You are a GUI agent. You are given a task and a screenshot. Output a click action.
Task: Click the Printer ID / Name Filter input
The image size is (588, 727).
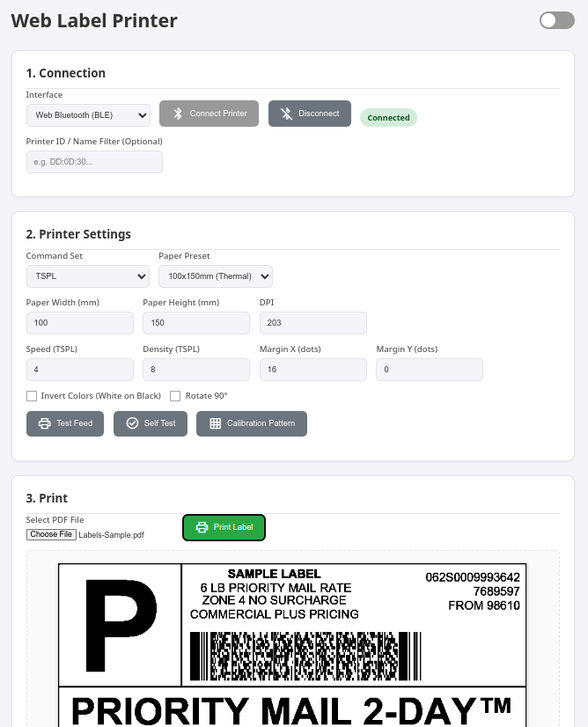[94, 161]
